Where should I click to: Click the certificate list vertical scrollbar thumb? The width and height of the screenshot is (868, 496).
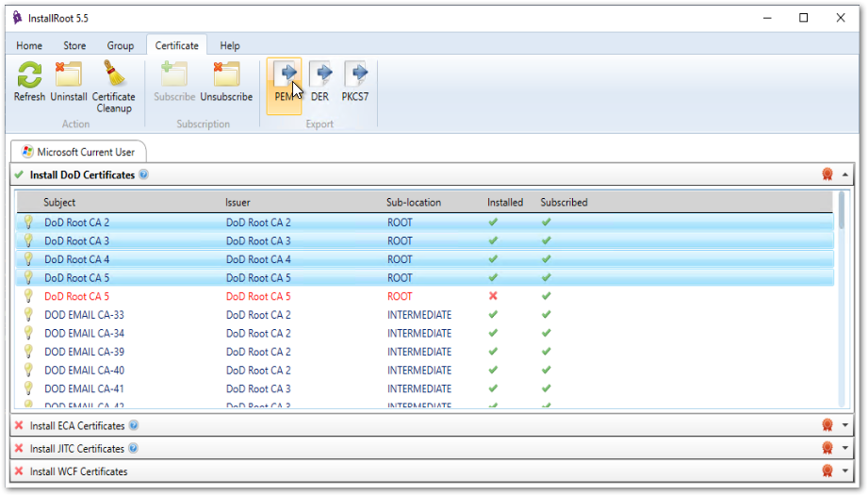(842, 209)
